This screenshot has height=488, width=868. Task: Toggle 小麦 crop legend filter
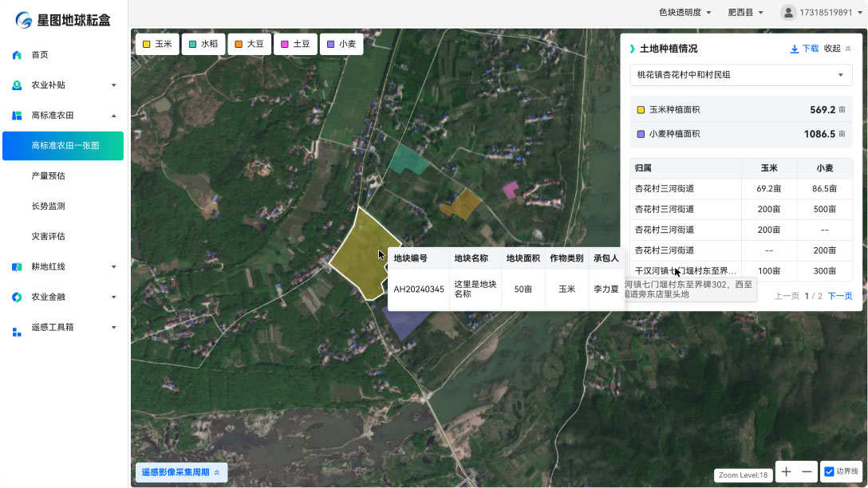(x=341, y=44)
